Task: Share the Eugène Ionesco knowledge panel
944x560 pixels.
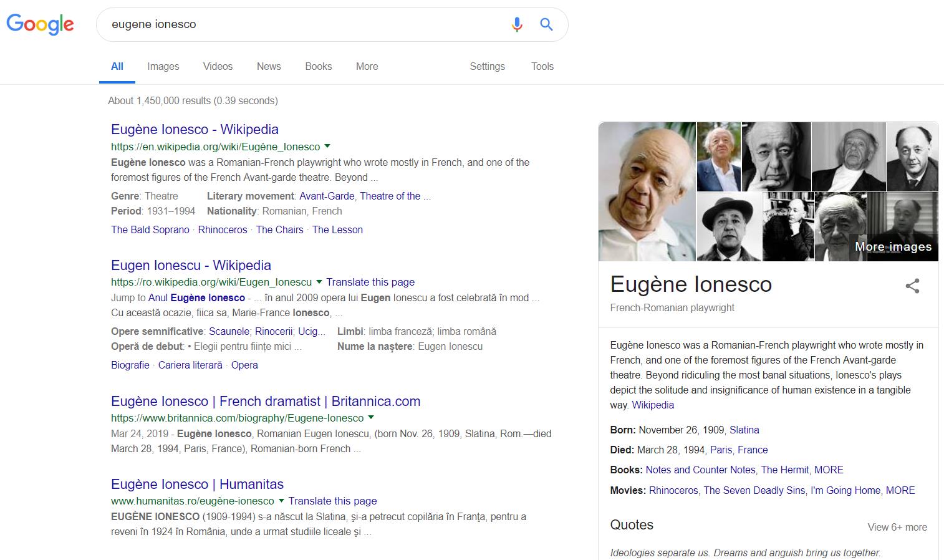Action: pos(912,286)
